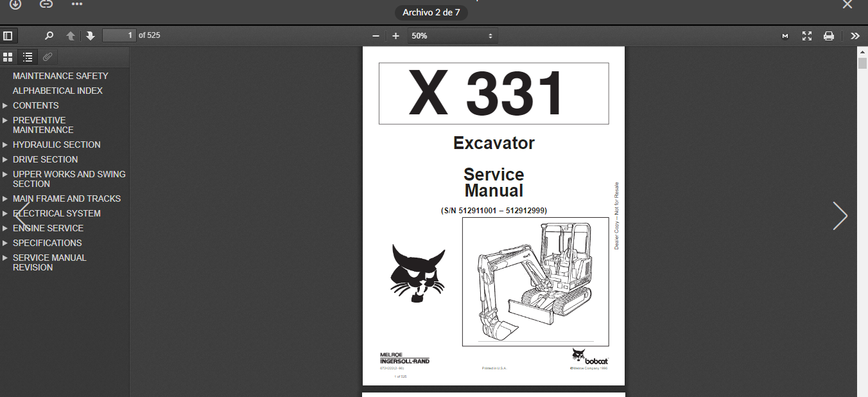Click the small bobcat logo in footer

tap(589, 357)
